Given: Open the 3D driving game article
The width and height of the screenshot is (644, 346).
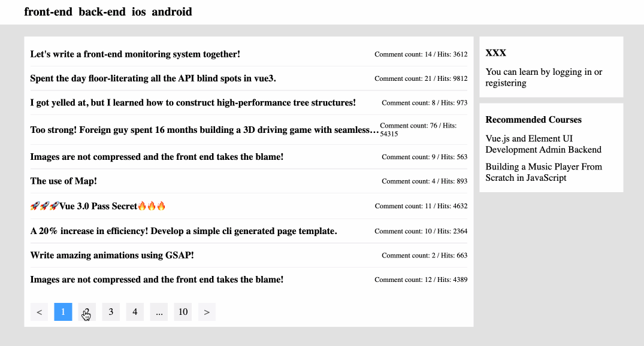Looking at the screenshot, I should (x=204, y=130).
